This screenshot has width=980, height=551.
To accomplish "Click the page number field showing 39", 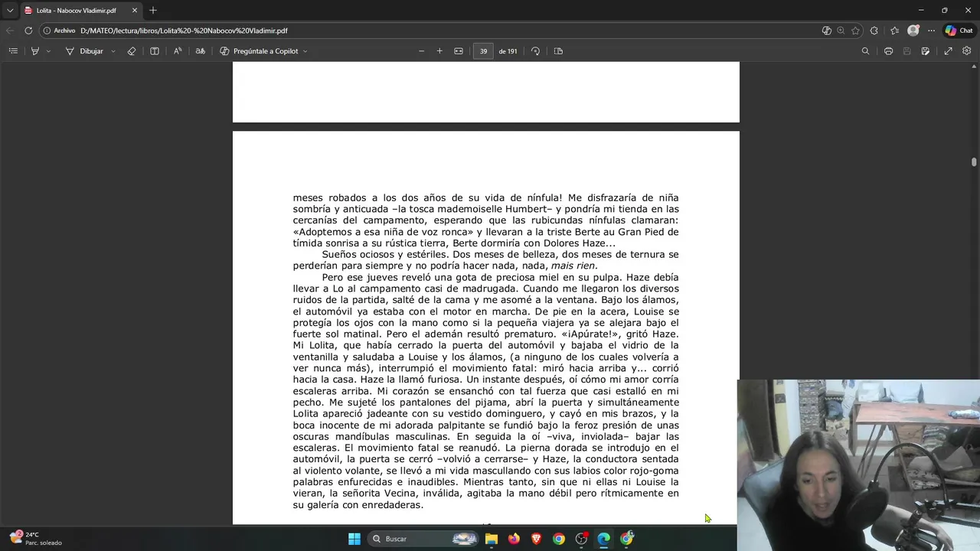I will [x=483, y=51].
